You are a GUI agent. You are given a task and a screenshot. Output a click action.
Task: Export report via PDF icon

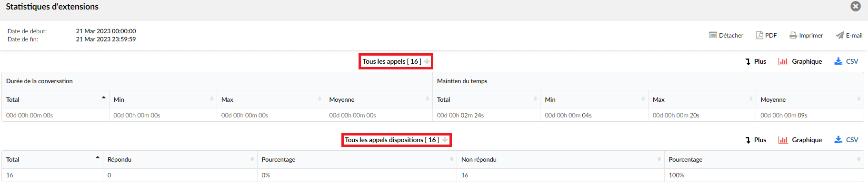759,35
